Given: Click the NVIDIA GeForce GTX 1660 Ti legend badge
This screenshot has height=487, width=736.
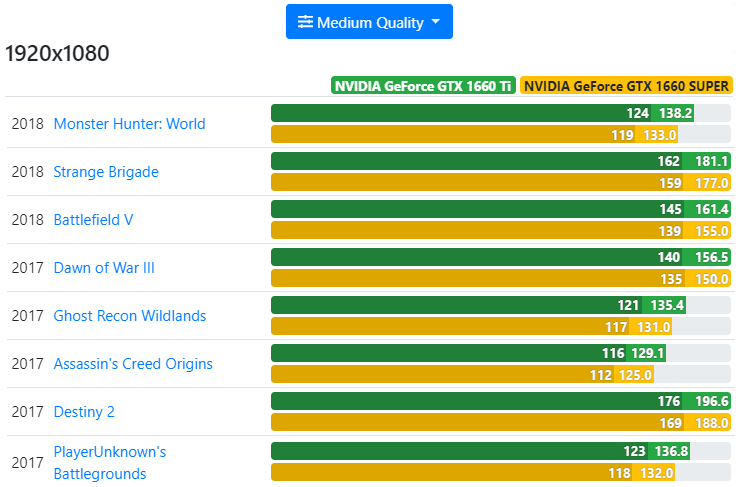Looking at the screenshot, I should click(x=423, y=86).
